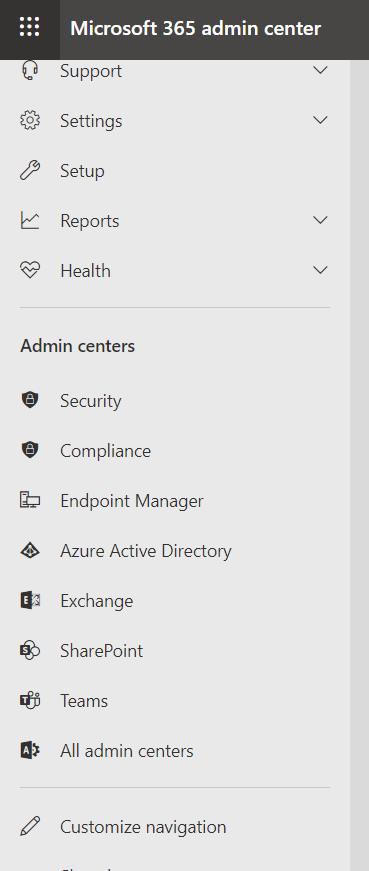This screenshot has width=369, height=871.
Task: Go to Compliance admin center
Action: coord(106,451)
